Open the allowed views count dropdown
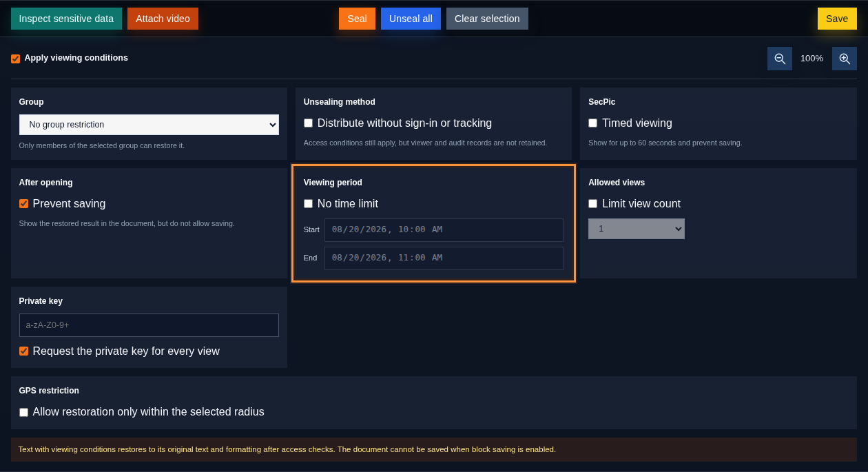 637,229
